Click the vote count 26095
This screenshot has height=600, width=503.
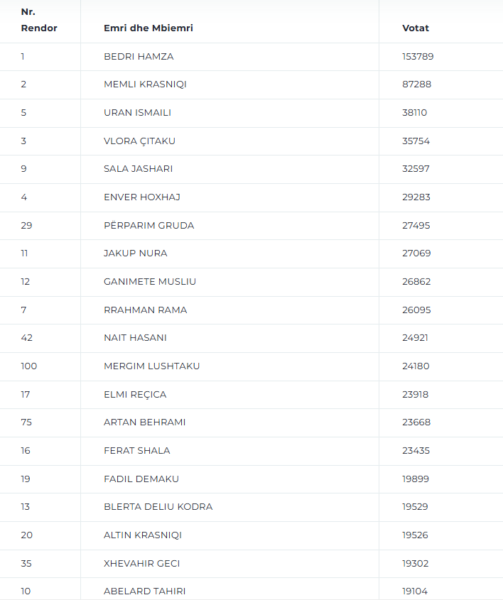pyautogui.click(x=416, y=310)
